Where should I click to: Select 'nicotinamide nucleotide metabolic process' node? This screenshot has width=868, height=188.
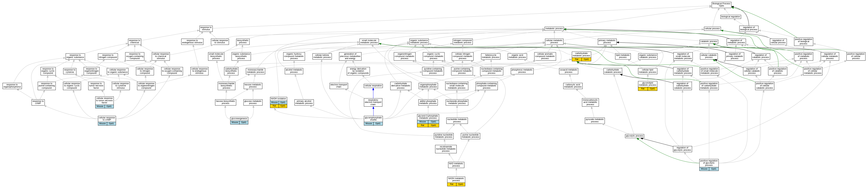point(446,149)
